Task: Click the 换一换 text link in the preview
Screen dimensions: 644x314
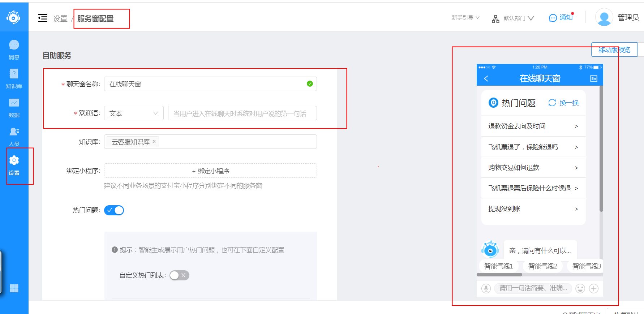Action: (569, 103)
